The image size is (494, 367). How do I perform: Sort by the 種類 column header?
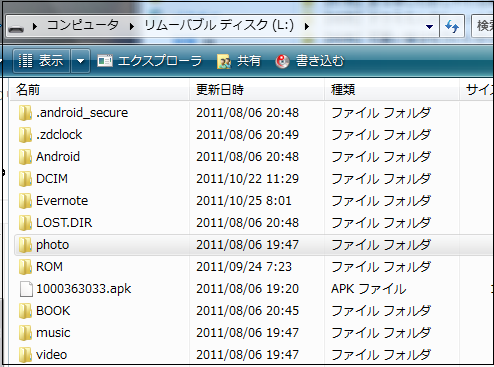pos(392,90)
